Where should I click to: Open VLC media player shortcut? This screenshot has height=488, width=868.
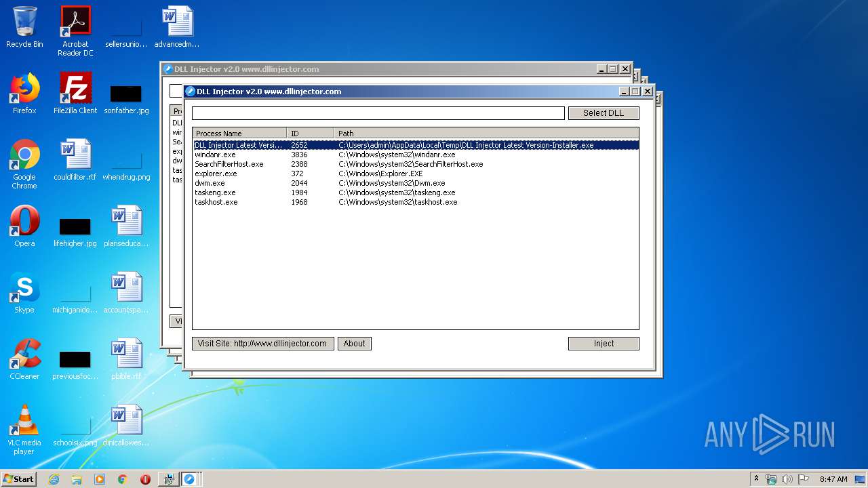pyautogui.click(x=24, y=430)
